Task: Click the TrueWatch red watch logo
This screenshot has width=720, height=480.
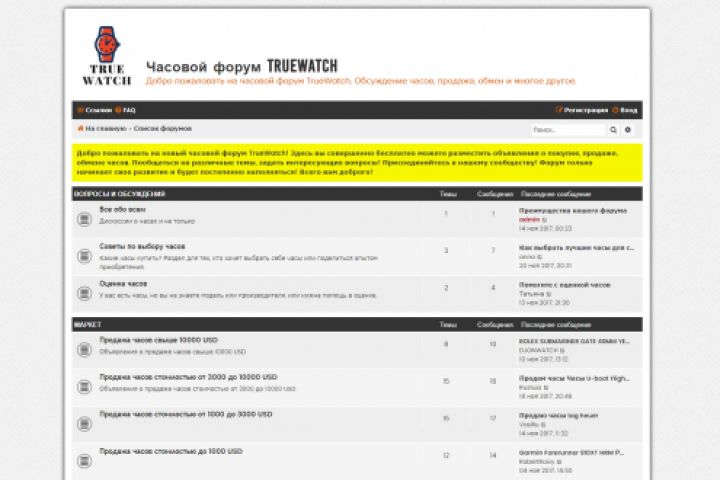Action: click(x=107, y=56)
